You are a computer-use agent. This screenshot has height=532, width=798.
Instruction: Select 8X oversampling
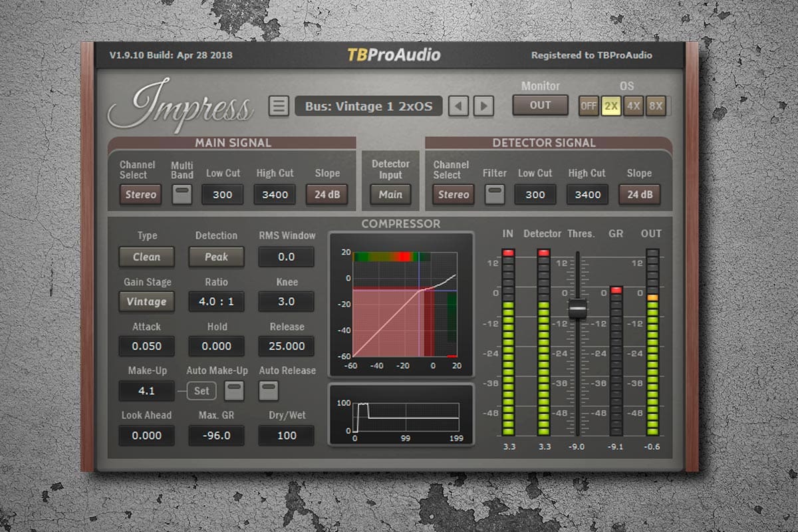[656, 106]
